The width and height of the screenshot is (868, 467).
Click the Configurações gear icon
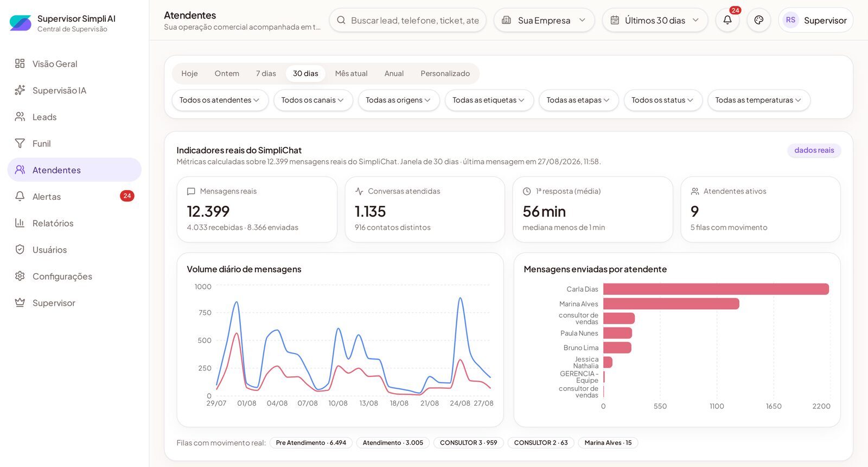click(20, 276)
